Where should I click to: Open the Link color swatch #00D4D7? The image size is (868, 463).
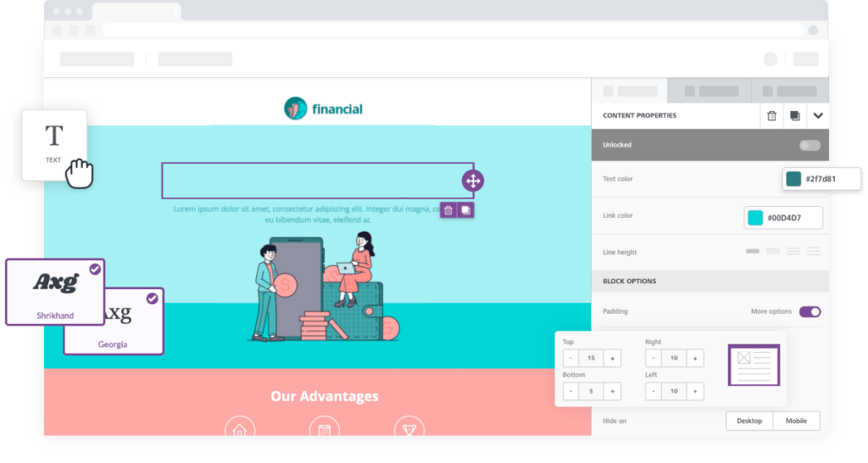(755, 218)
